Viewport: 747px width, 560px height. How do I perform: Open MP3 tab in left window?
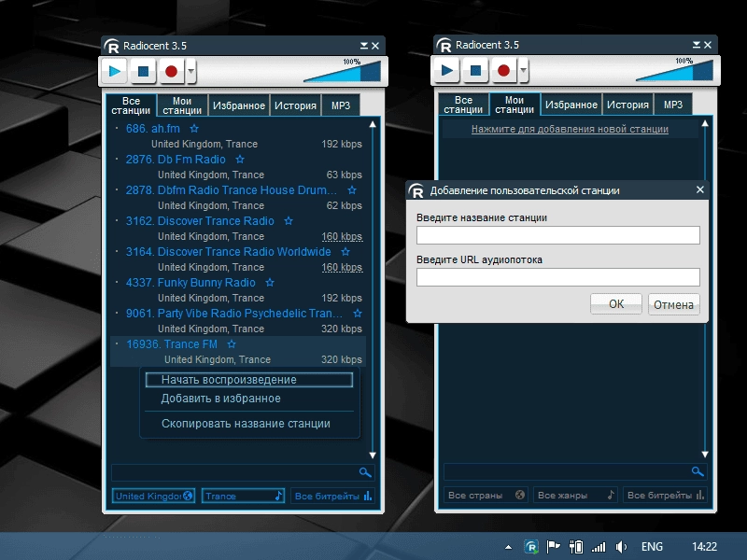(x=341, y=105)
